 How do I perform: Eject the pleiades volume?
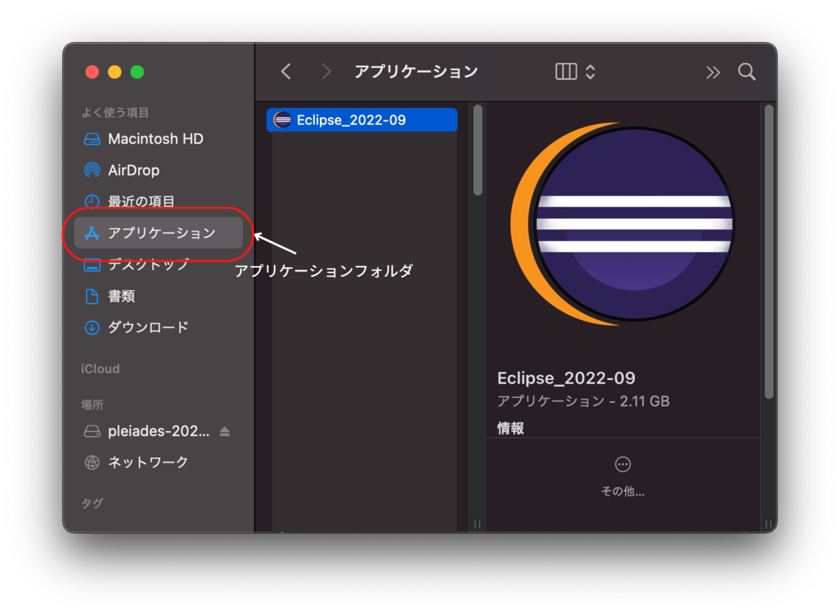(x=224, y=431)
